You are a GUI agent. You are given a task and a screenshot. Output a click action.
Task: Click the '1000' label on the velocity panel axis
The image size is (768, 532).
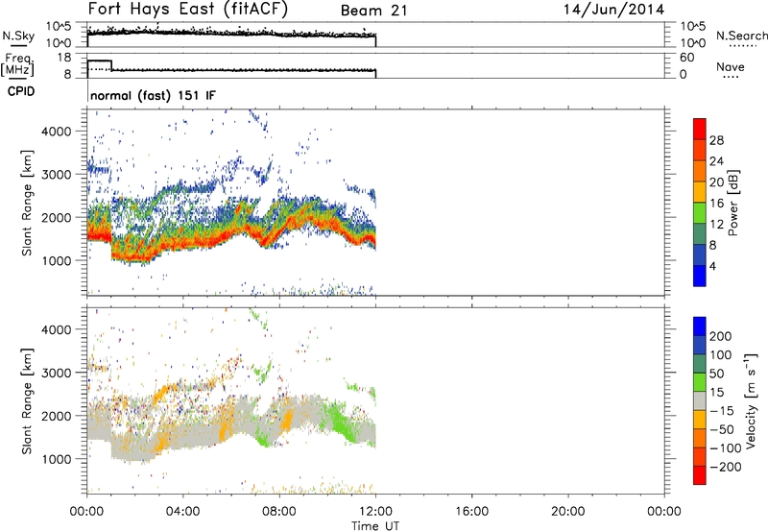coord(56,459)
